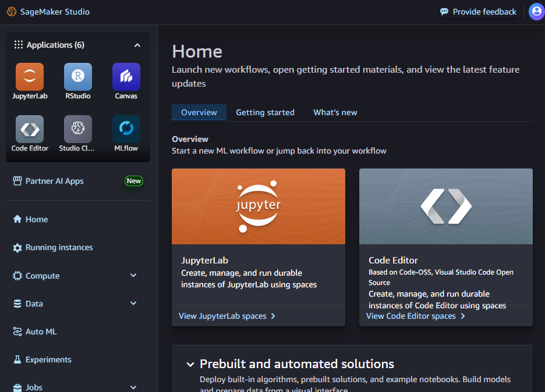
Task: Click the SageMaker Studio logo icon
Action: [12, 12]
